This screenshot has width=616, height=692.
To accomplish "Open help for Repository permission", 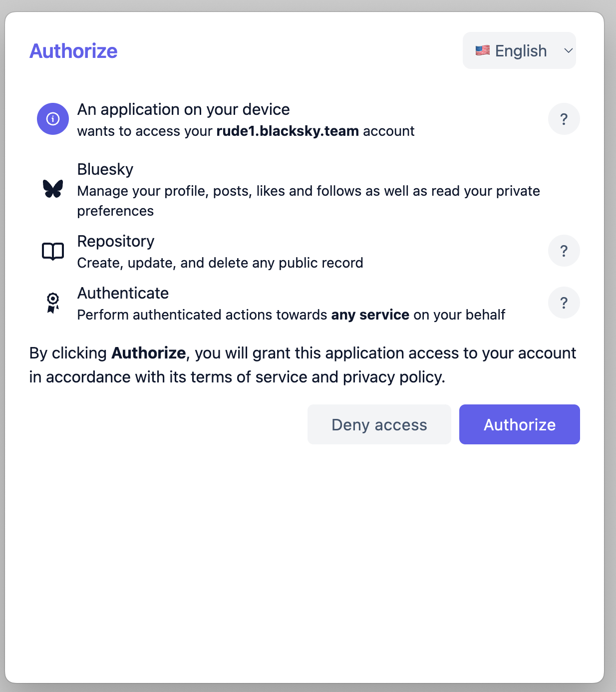I will pos(564,251).
